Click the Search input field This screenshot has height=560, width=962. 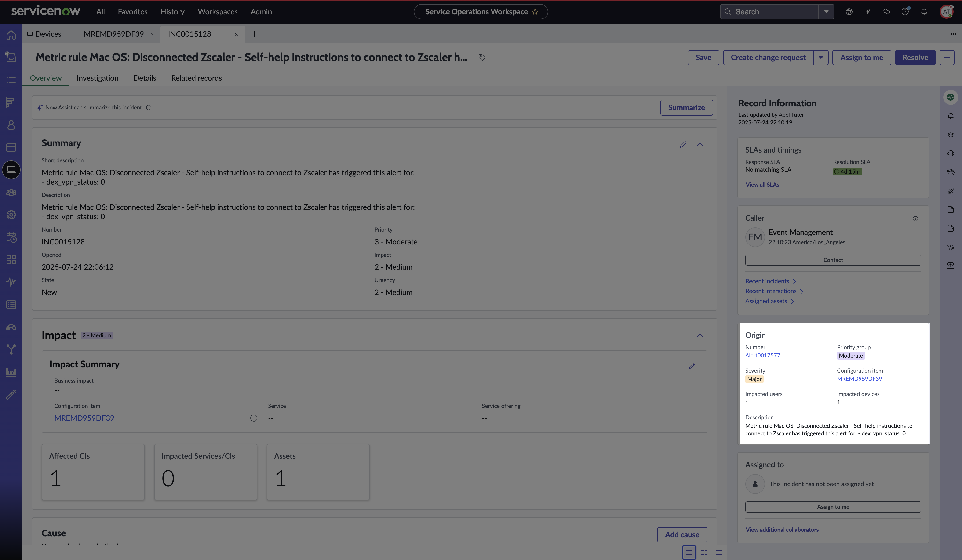769,12
